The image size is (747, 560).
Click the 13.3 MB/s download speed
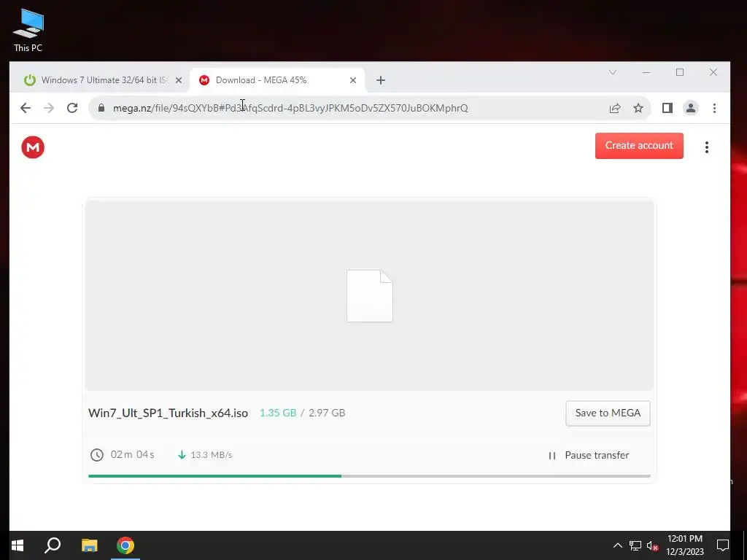(211, 455)
